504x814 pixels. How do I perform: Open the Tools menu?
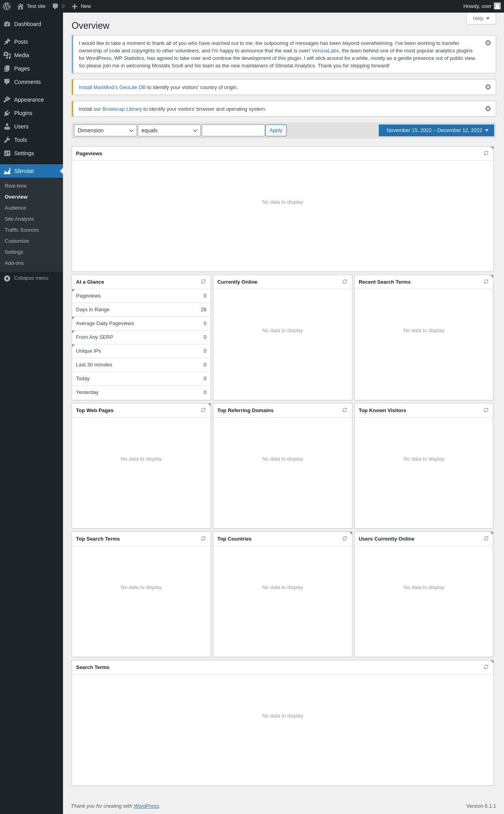[x=31, y=140]
